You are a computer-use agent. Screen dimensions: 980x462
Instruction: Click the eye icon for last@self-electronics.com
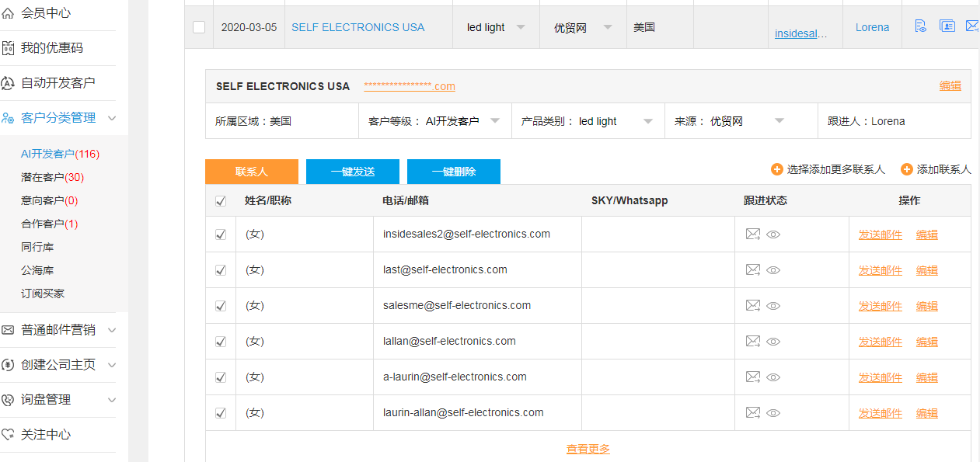(x=773, y=270)
